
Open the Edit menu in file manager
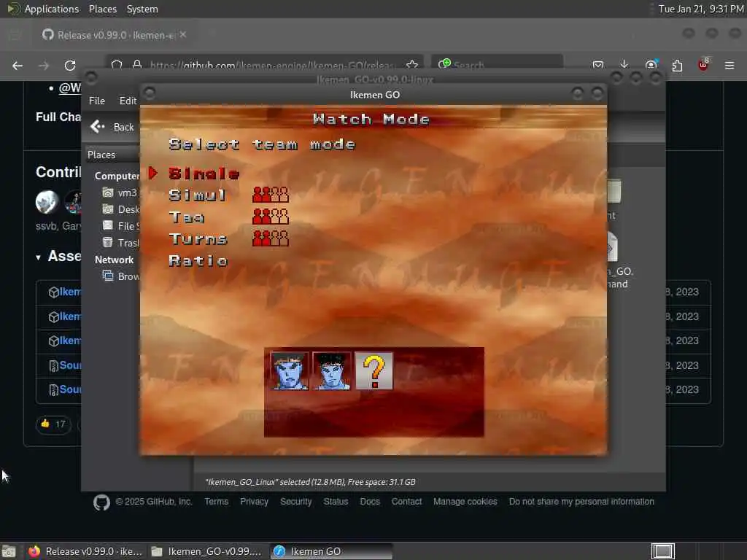pyautogui.click(x=128, y=101)
